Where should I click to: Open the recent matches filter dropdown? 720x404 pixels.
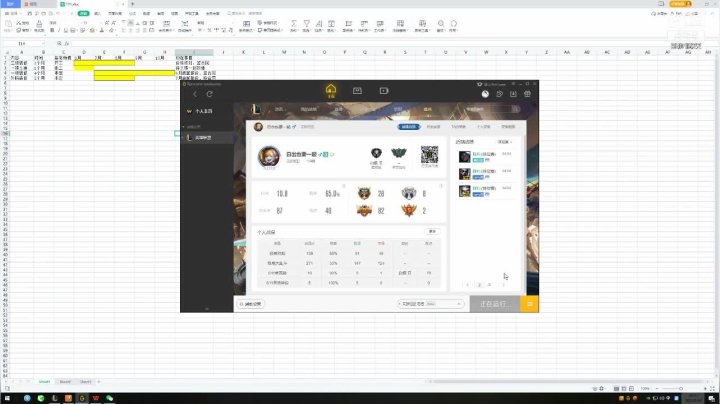[x=505, y=142]
